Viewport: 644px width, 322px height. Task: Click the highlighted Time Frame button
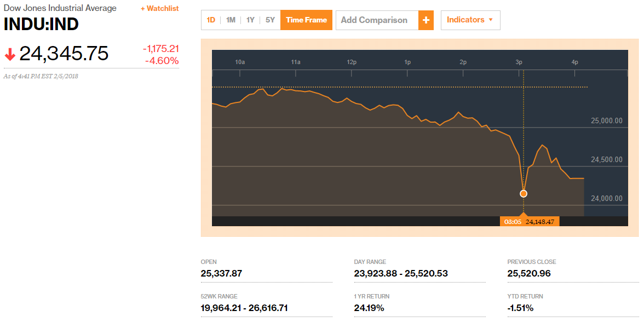306,19
